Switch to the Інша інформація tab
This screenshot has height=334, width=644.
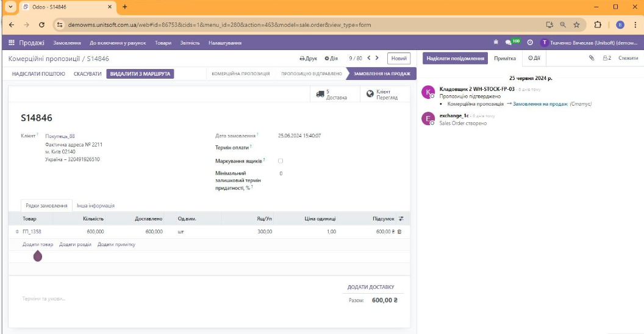[95, 206]
